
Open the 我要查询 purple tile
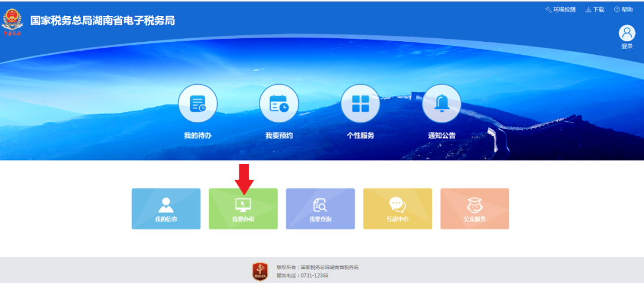(320, 208)
